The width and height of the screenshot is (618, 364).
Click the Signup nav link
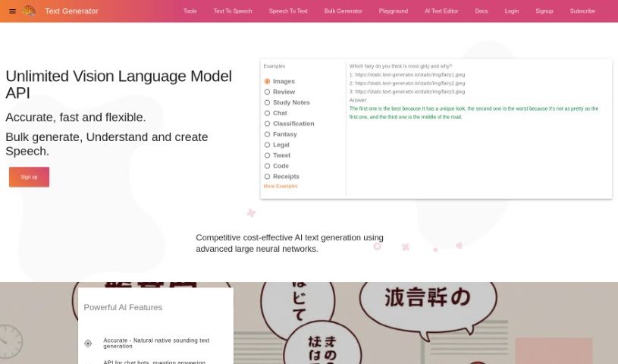pos(544,11)
